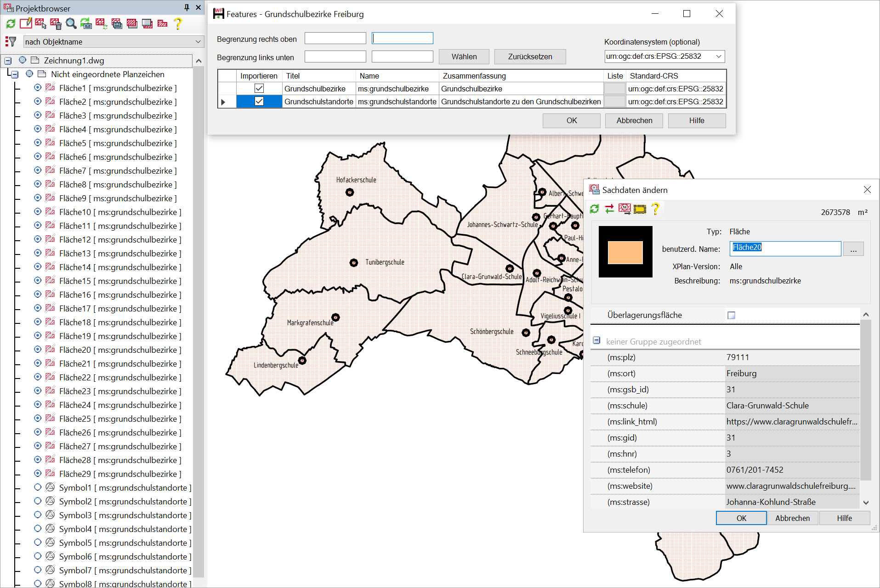Click the yellow help question mark in Projektbrowser
This screenshot has width=880, height=588.
[178, 23]
